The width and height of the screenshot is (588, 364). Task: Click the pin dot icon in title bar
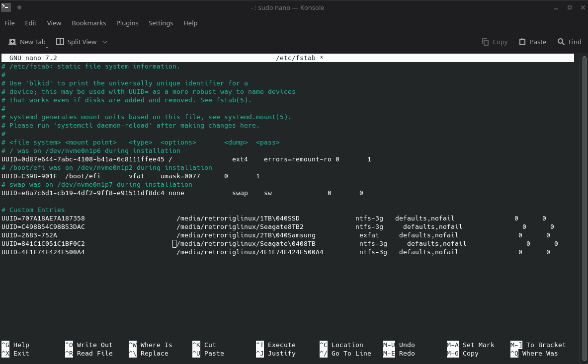click(20, 7)
